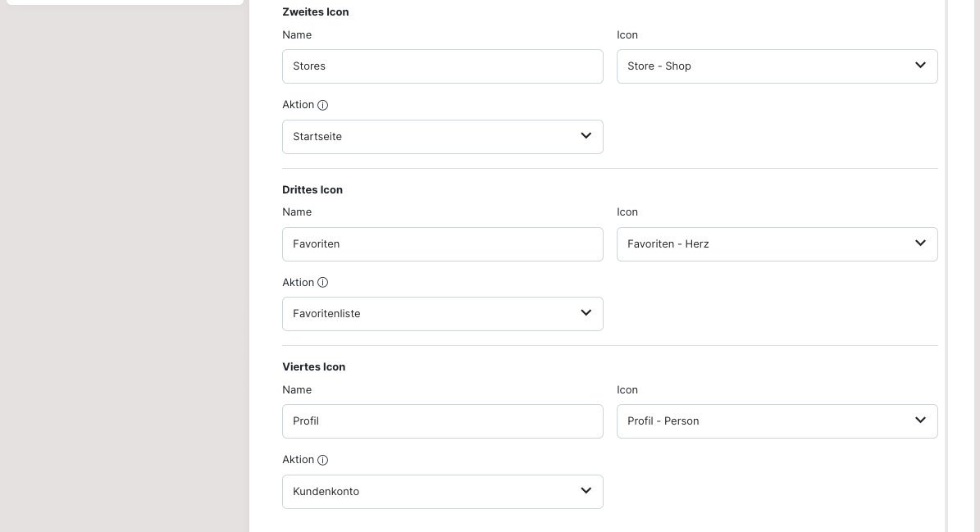Expand the 'Startseite' action dropdown
Screen dimensions: 980x532
click(442, 137)
